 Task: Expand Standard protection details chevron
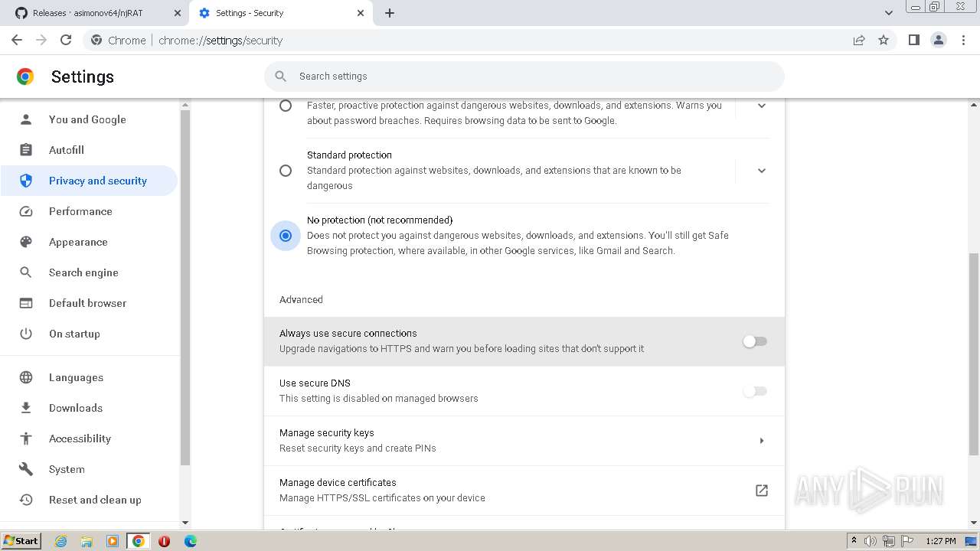pyautogui.click(x=761, y=171)
